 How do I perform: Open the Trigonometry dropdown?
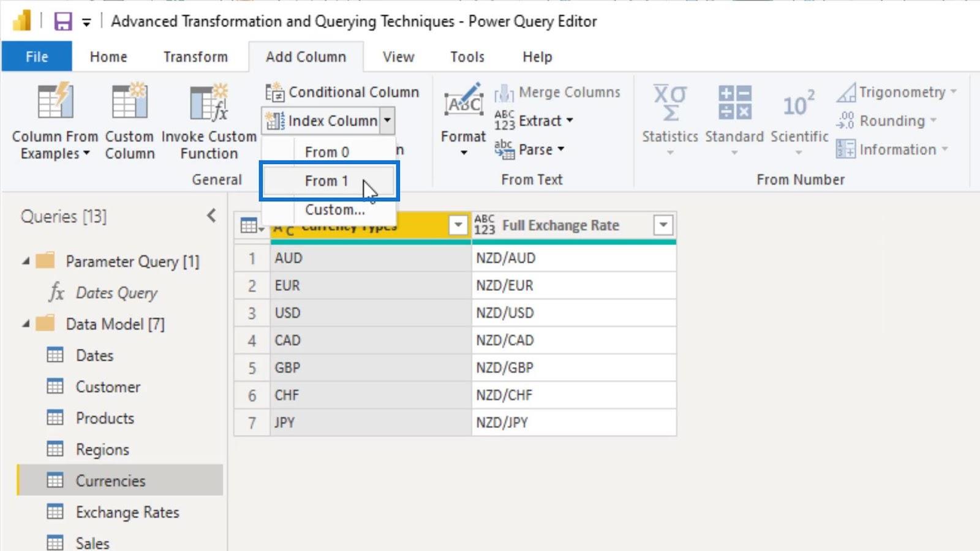pyautogui.click(x=897, y=92)
